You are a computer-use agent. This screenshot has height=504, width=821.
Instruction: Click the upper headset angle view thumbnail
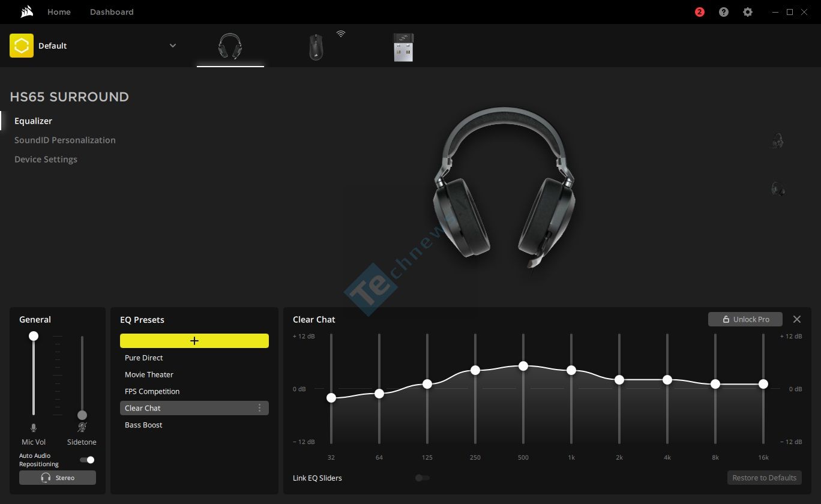click(778, 141)
